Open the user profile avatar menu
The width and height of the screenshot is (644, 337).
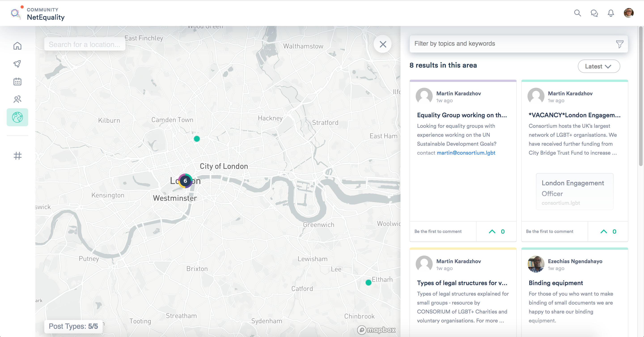(629, 13)
